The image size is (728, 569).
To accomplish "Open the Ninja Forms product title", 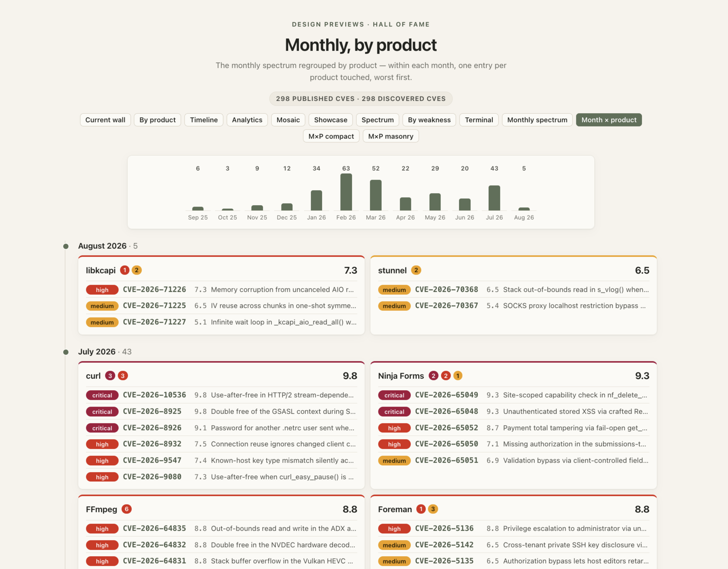I will [x=401, y=376].
